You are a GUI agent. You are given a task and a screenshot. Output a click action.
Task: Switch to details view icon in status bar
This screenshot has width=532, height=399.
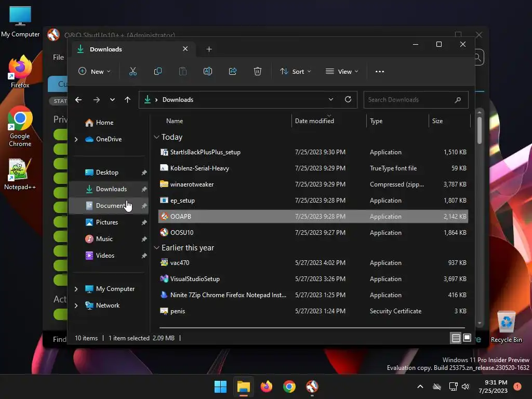coord(456,338)
